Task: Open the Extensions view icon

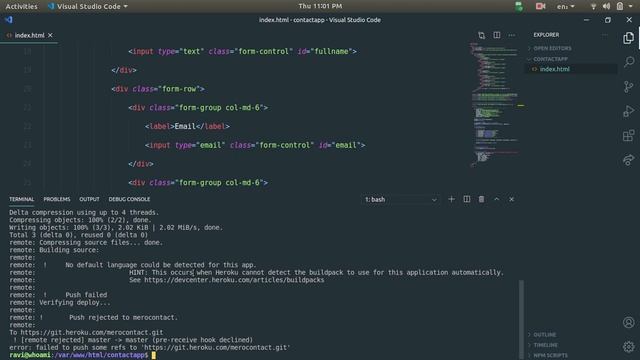Action: pos(629,135)
